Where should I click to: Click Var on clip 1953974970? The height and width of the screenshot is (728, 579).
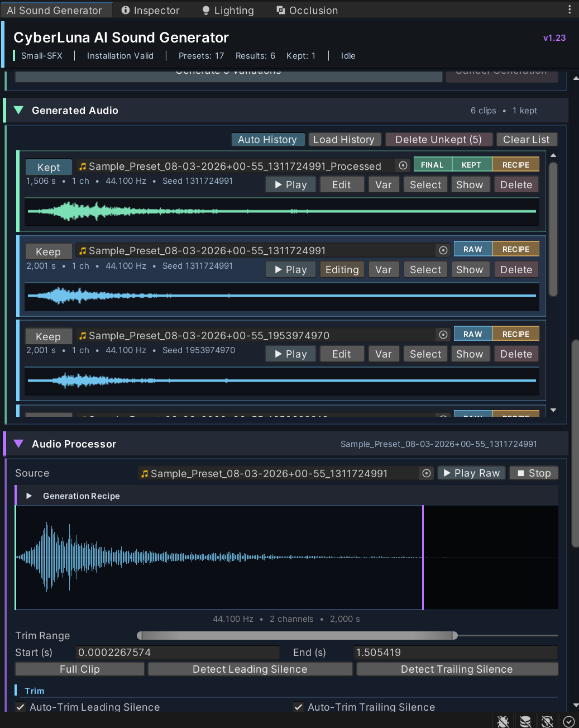coord(384,354)
